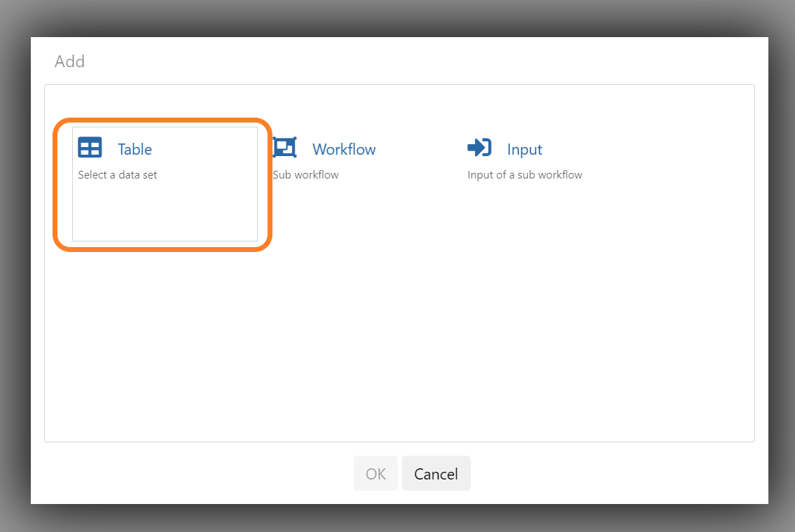Choose the Input label
The height and width of the screenshot is (532, 795).
tap(524, 150)
